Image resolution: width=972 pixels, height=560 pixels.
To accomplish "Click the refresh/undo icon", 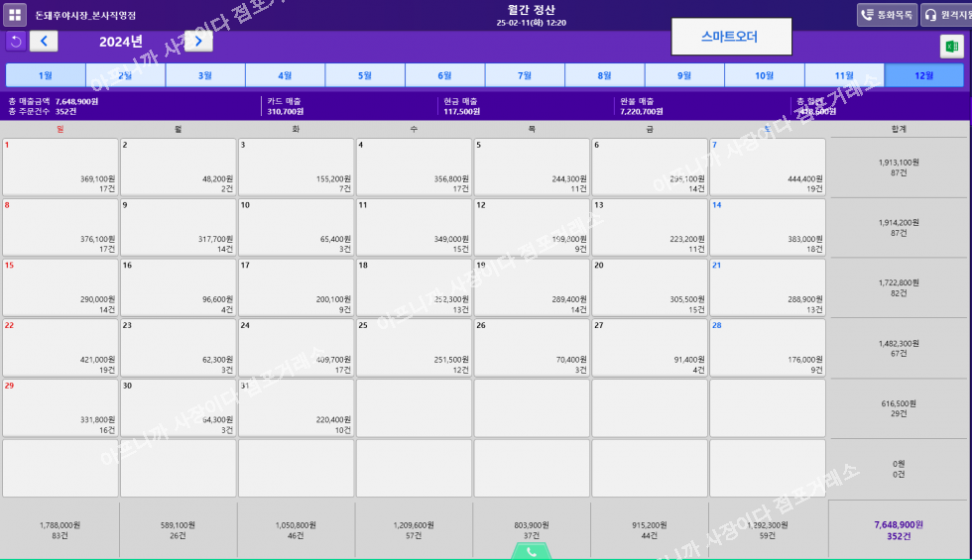I will 16,41.
